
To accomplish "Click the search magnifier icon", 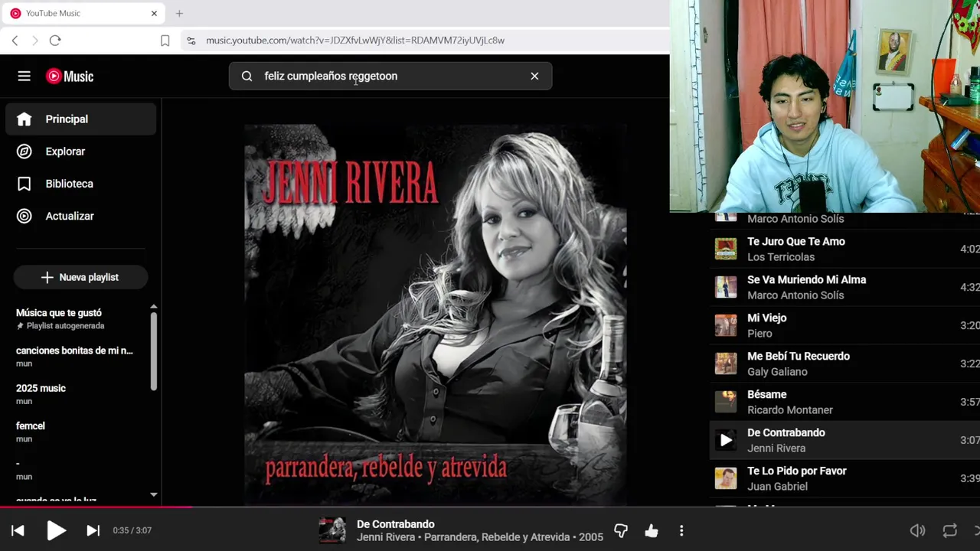I will click(247, 76).
